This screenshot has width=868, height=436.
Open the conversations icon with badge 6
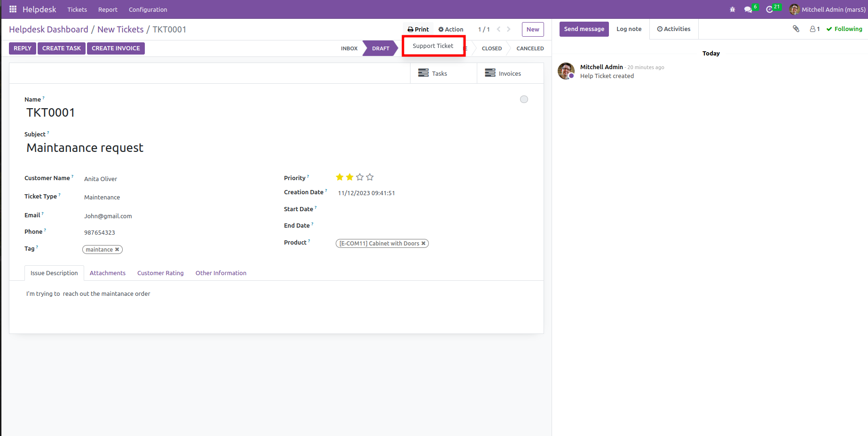pos(748,9)
